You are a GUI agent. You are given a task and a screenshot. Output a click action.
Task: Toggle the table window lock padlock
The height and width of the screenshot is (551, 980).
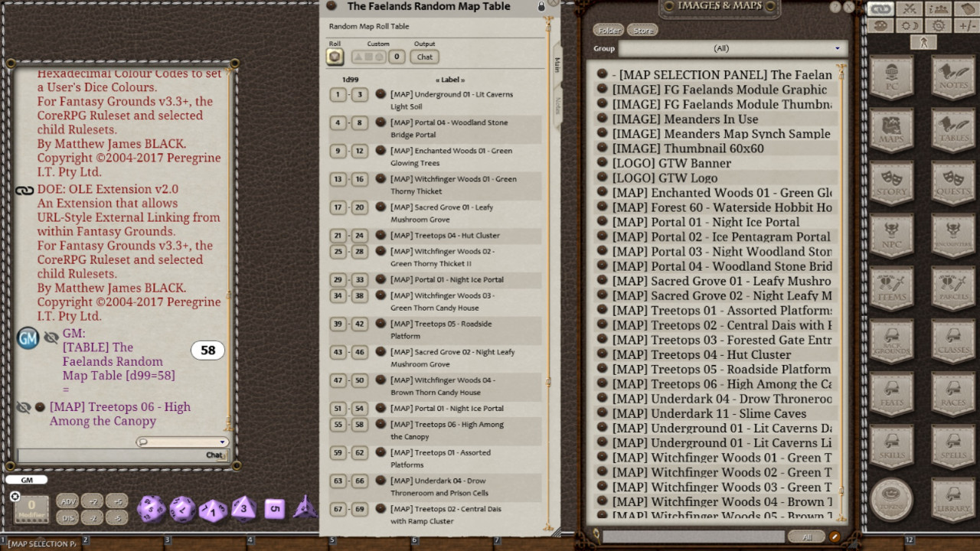[x=542, y=6]
